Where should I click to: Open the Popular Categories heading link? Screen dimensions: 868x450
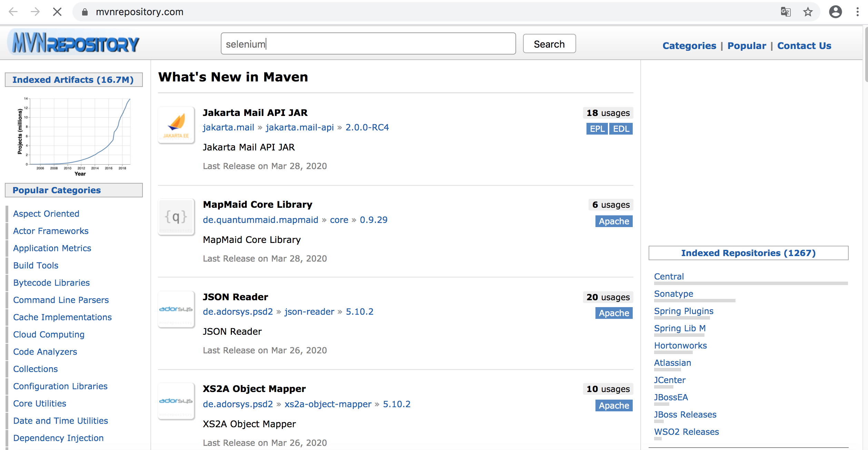pyautogui.click(x=57, y=190)
